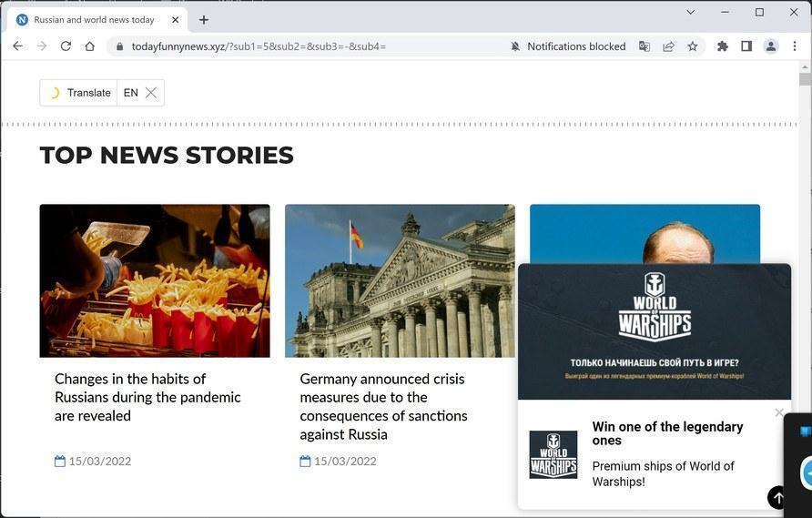This screenshot has height=518, width=812.
Task: Click the World of Warships banner image
Action: (x=655, y=331)
